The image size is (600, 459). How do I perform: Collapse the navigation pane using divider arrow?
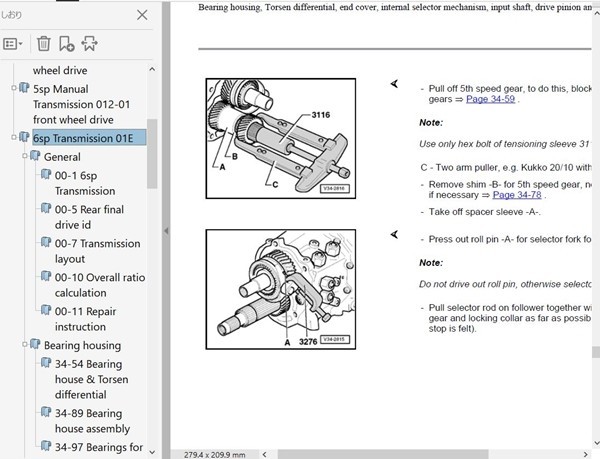[x=166, y=231]
